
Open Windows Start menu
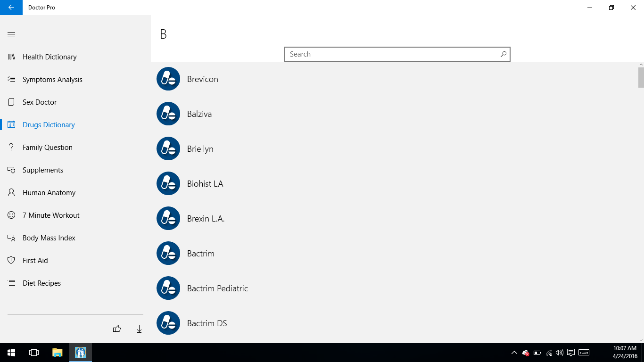(11, 353)
